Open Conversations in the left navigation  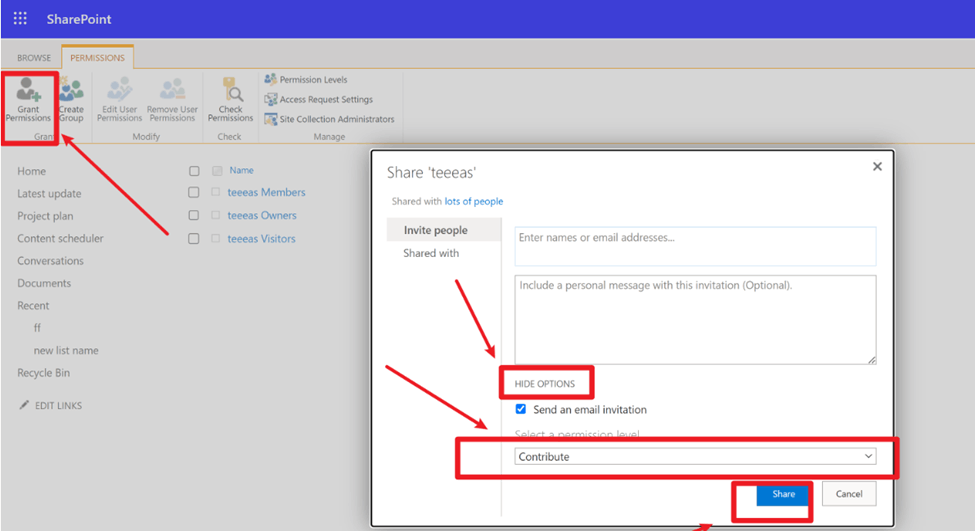(50, 261)
